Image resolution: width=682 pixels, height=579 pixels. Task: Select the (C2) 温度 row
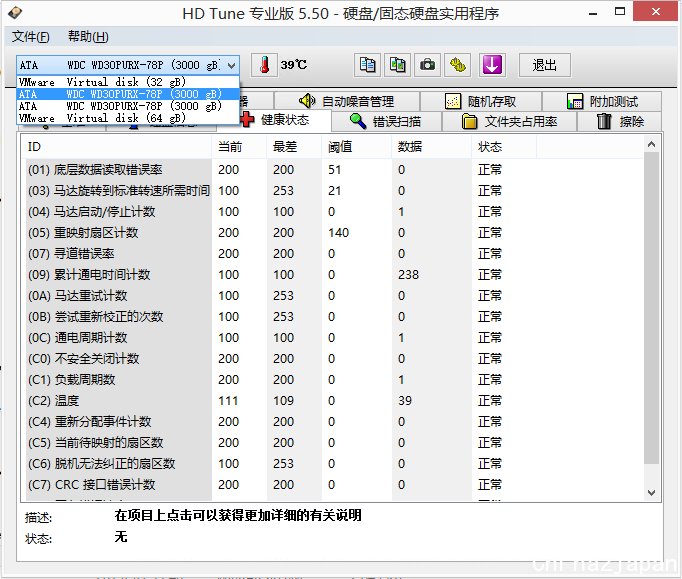333,401
